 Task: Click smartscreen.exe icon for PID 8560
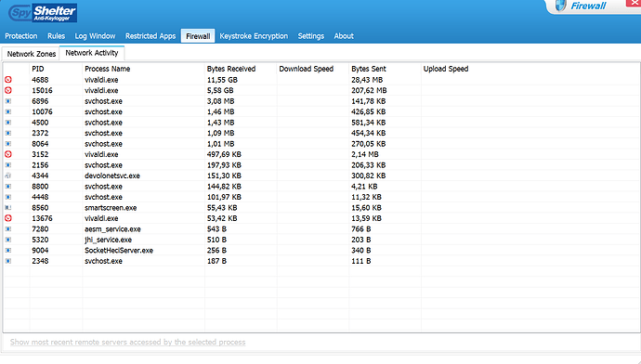pos(8,207)
